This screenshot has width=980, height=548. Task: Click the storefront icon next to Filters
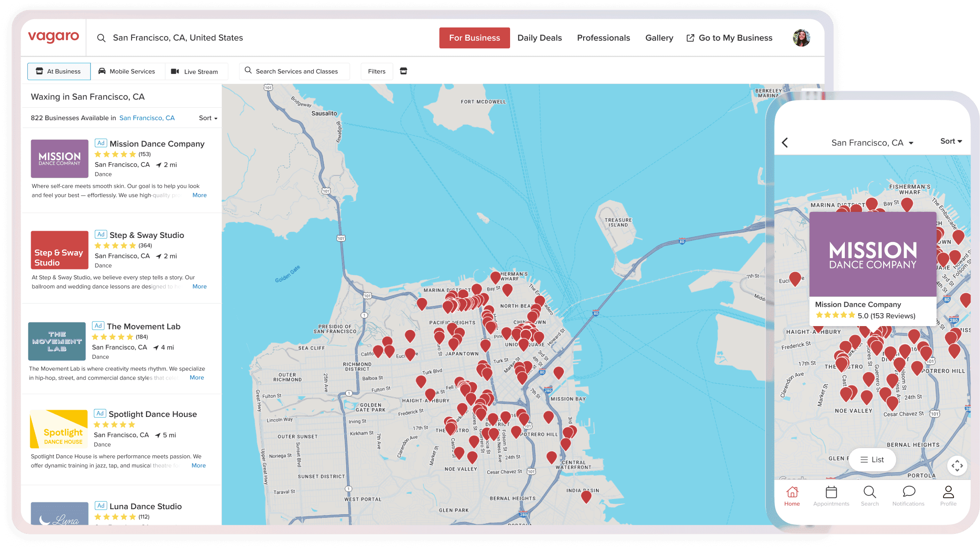pyautogui.click(x=403, y=71)
